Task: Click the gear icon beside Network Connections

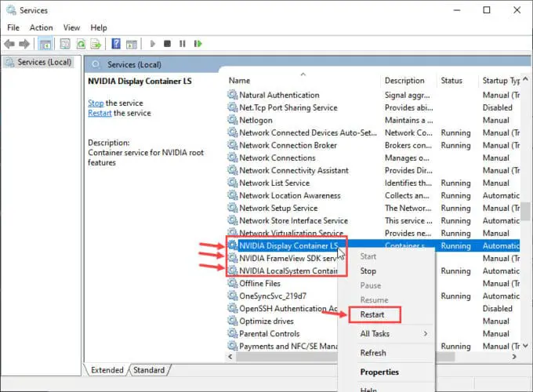Action: (233, 158)
